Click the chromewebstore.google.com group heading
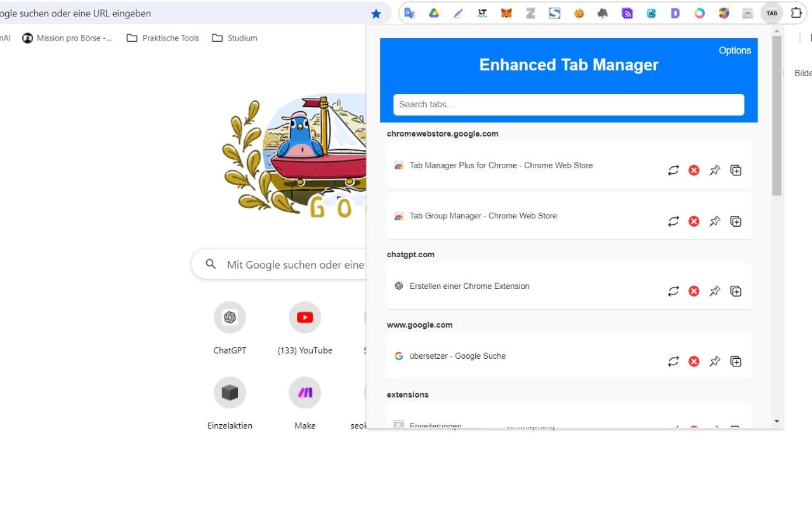Screen dimensions: 812x508 coord(443,134)
